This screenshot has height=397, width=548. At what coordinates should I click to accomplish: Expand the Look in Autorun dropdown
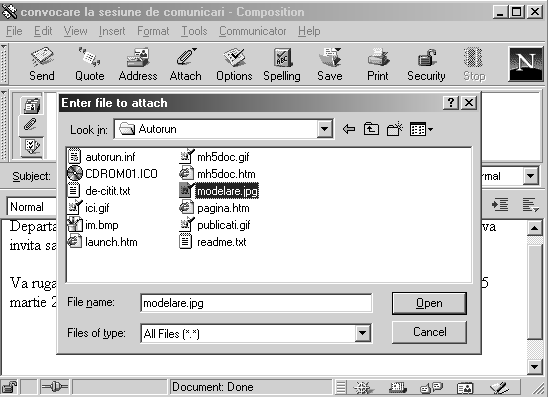pos(325,129)
